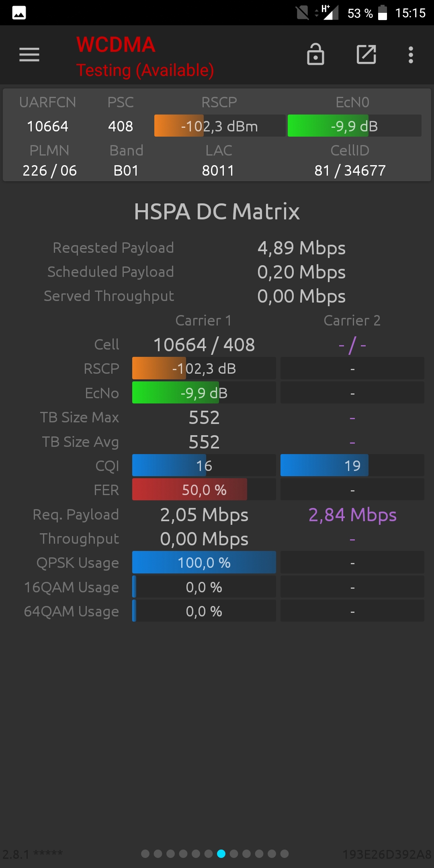Tap the image notification icon in status bar
This screenshot has width=434, height=868.
(x=19, y=13)
